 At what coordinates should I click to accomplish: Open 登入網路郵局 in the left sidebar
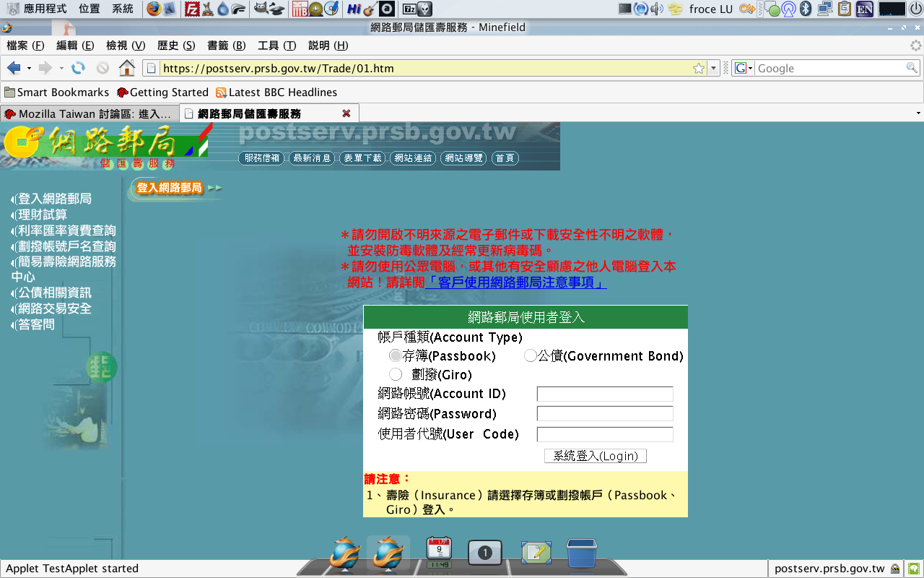55,199
